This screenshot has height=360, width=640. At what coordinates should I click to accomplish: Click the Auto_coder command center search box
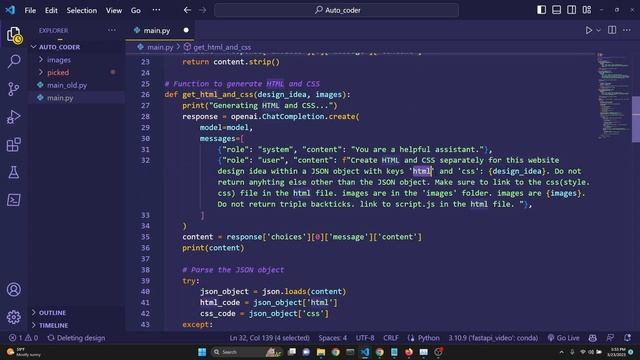coord(336,10)
